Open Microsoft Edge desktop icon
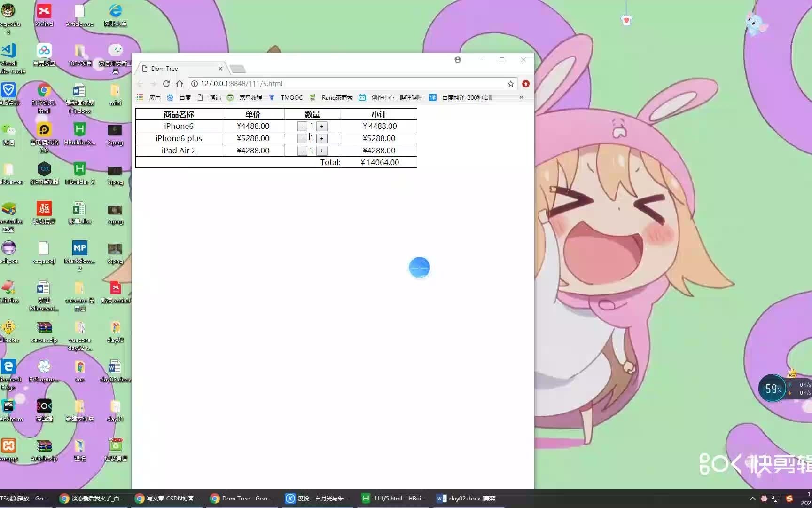 click(9, 374)
